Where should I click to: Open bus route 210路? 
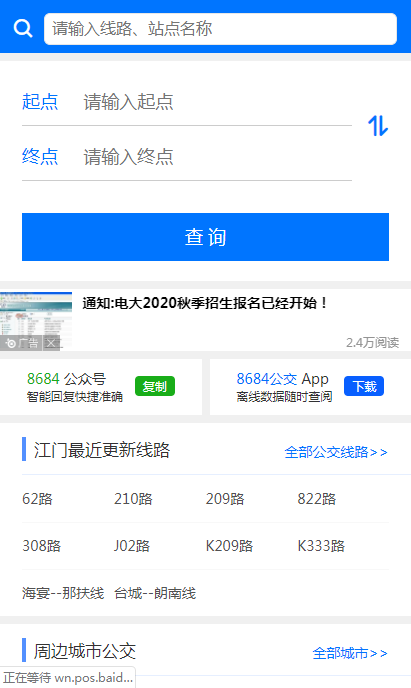click(x=133, y=499)
